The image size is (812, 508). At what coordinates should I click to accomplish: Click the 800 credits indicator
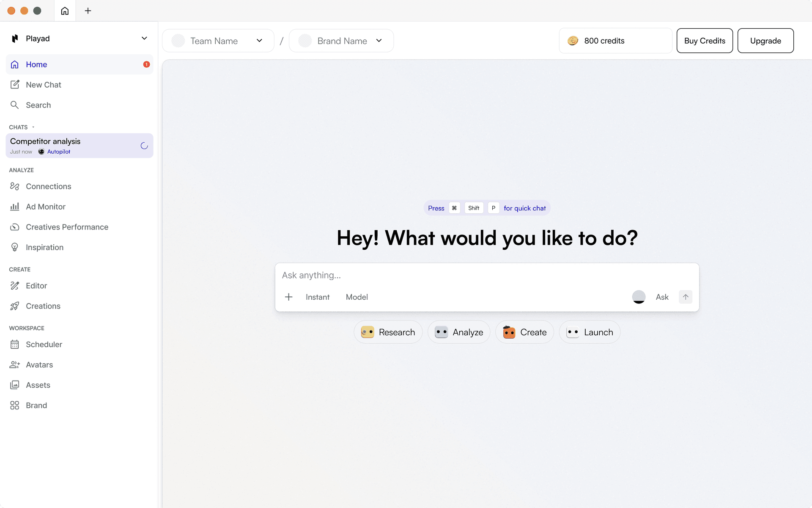click(x=615, y=41)
